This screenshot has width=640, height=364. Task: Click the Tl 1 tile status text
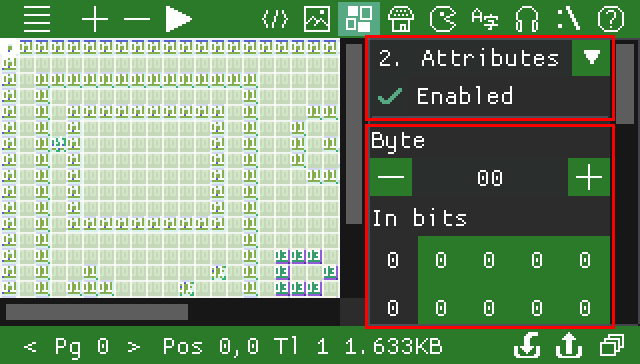click(302, 347)
